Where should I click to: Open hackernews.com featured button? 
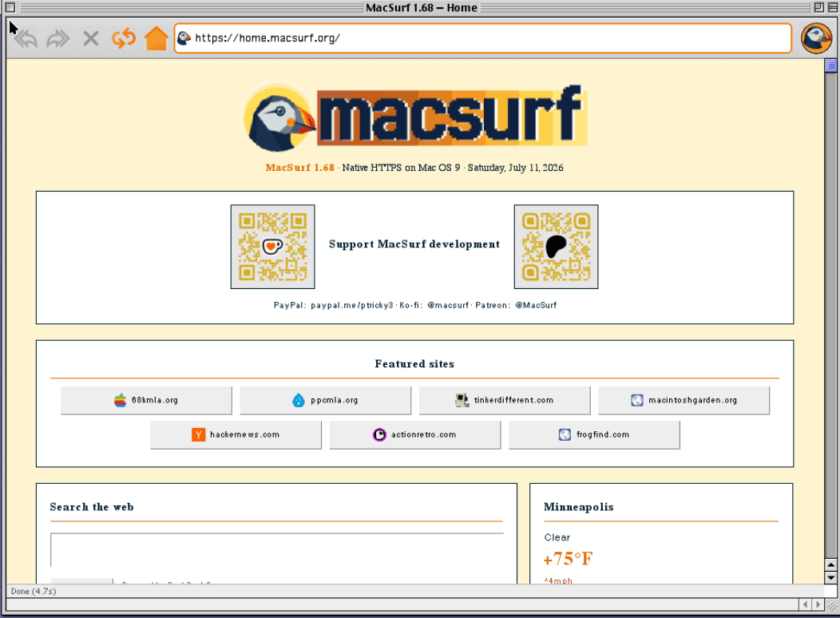236,434
